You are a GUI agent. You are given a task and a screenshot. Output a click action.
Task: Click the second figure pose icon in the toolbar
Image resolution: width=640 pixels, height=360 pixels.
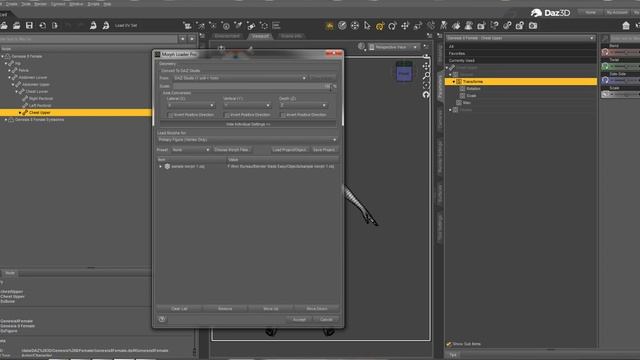click(106, 26)
